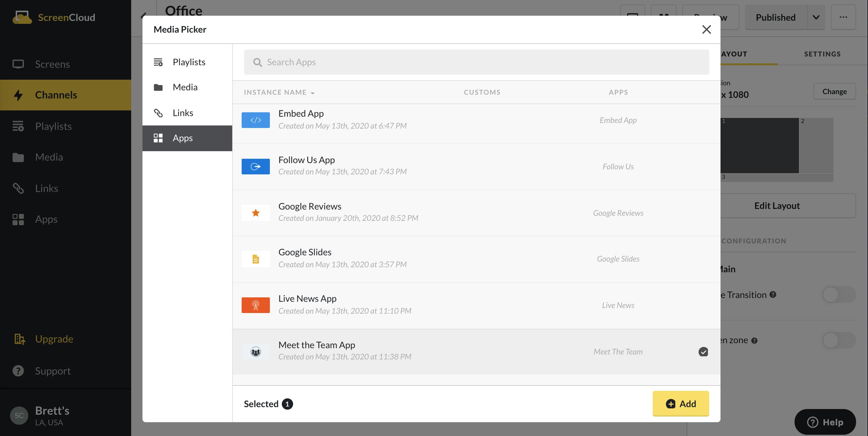Click the ScreenCloud logo icon
The height and width of the screenshot is (436, 868).
(22, 17)
